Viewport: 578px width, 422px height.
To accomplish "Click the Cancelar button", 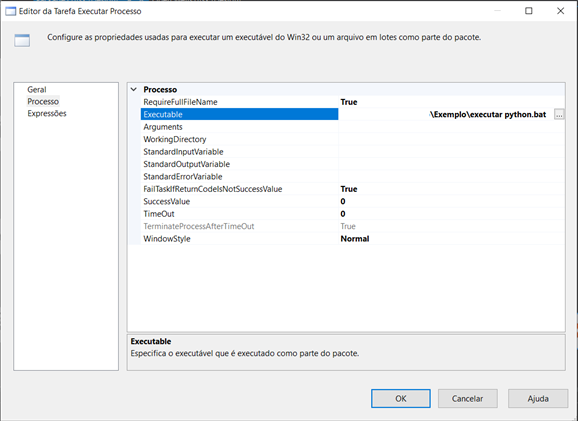I will (467, 398).
